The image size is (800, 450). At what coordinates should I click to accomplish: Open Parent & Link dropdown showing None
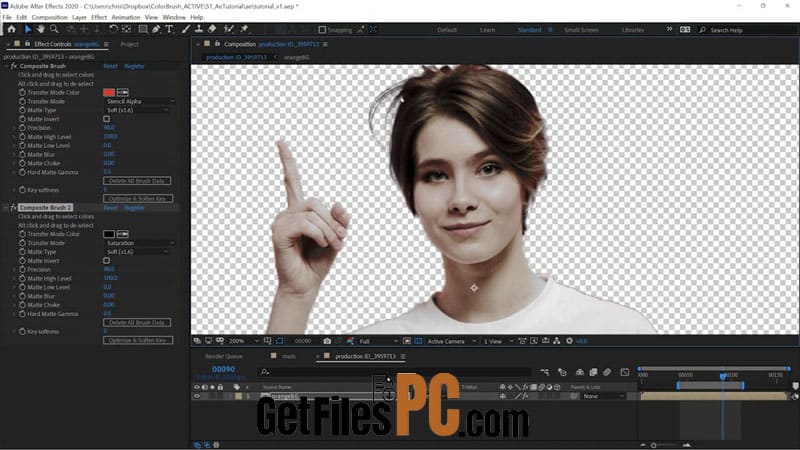point(604,396)
